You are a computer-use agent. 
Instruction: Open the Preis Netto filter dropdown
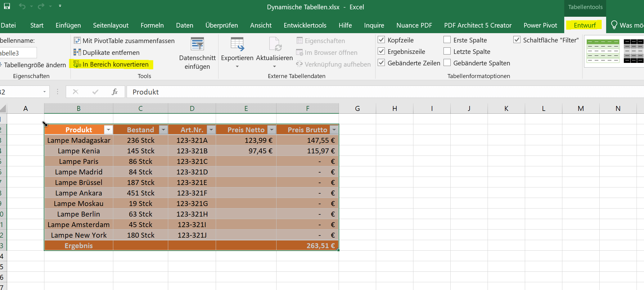coord(272,130)
